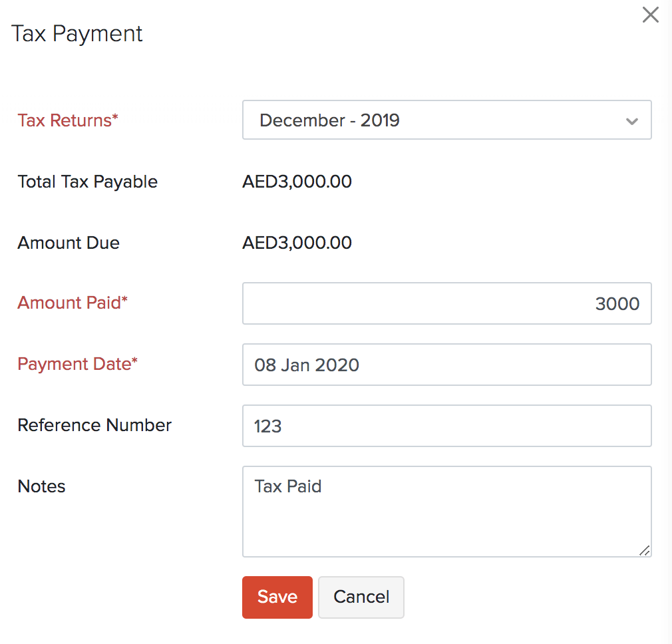Click the AED3,000.00 Amount Due value
672x644 pixels.
click(297, 242)
